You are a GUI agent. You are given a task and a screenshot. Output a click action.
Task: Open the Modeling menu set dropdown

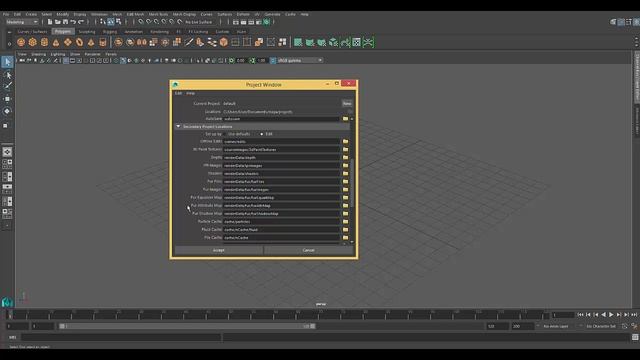[x=21, y=22]
